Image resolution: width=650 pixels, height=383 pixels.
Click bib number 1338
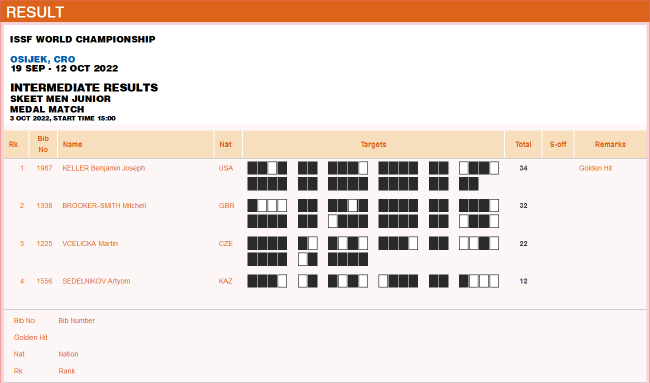[x=44, y=206]
